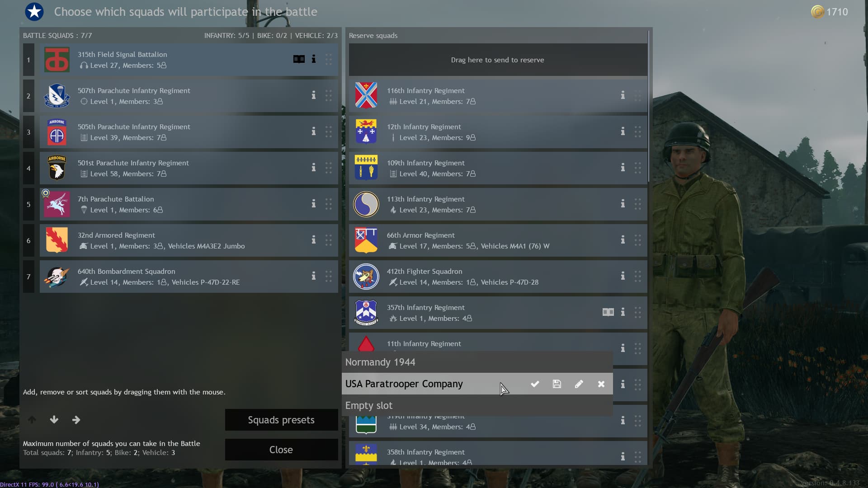Screen dimensions: 868x488
Task: Select the 412th Fighter Squadron reserve squad
Action: click(x=498, y=277)
